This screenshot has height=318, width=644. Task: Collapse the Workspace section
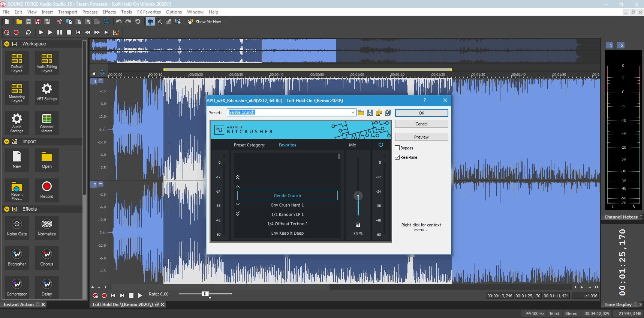pos(7,44)
